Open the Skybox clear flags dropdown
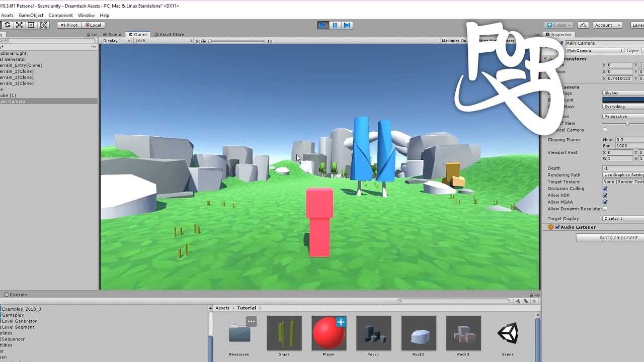Viewport: 644px width, 362px height. point(623,93)
